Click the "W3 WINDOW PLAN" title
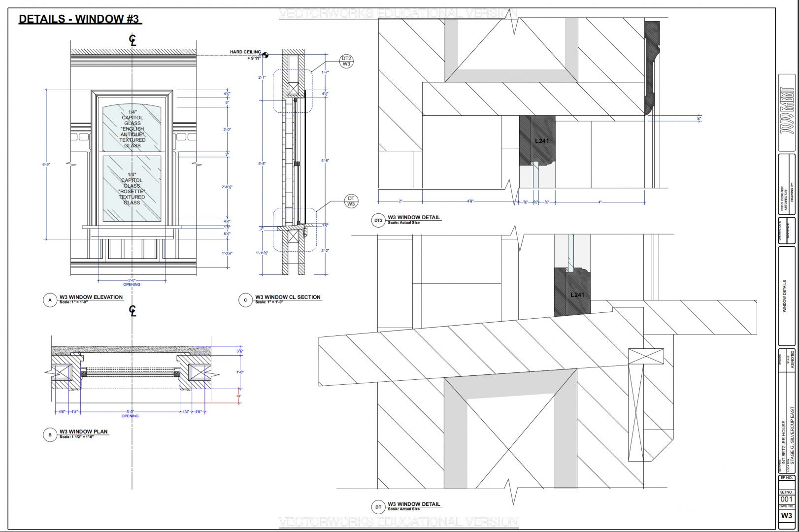The width and height of the screenshot is (799, 532). coord(83,432)
